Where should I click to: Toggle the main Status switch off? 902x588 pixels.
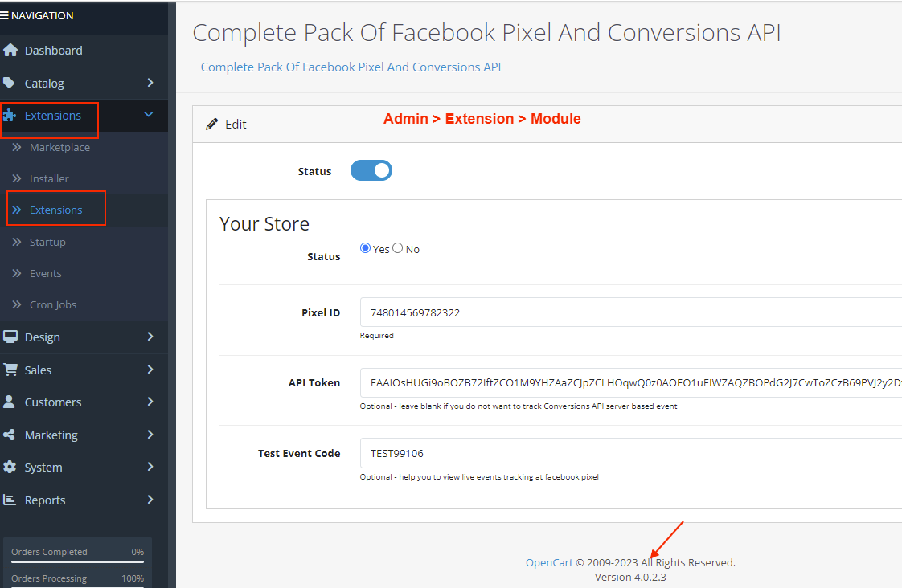pyautogui.click(x=371, y=171)
